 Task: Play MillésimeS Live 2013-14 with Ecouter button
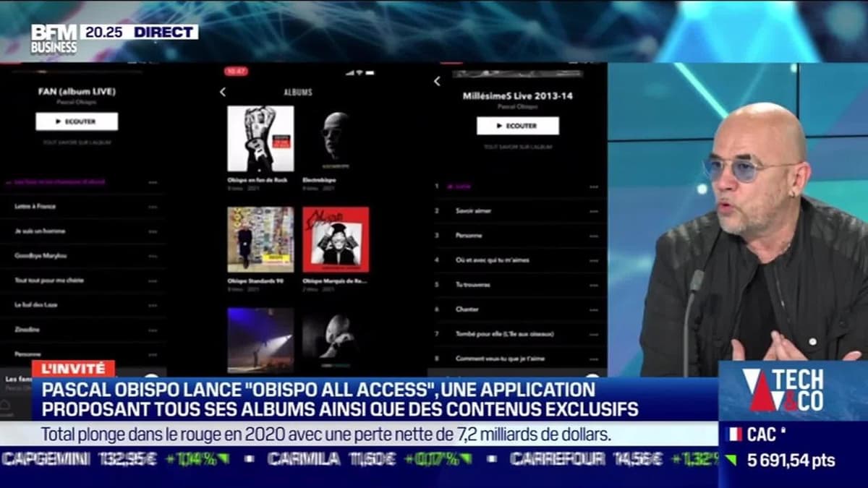[517, 126]
